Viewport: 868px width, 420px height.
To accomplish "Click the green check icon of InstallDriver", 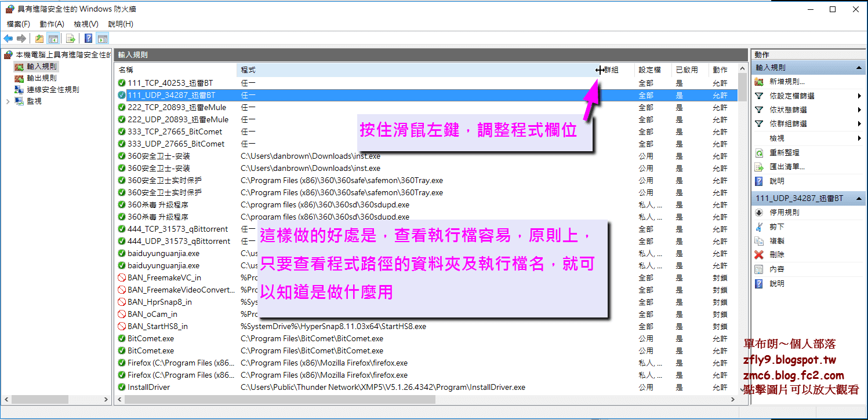I will 122,387.
